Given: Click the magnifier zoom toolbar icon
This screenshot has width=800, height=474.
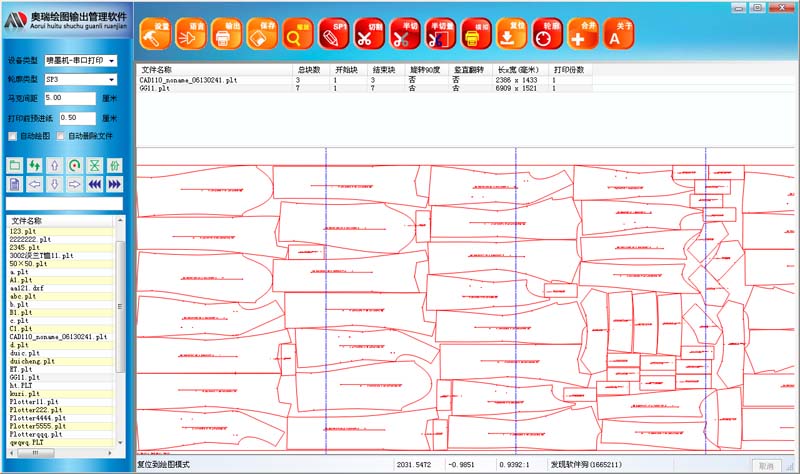Looking at the screenshot, I should 297,34.
